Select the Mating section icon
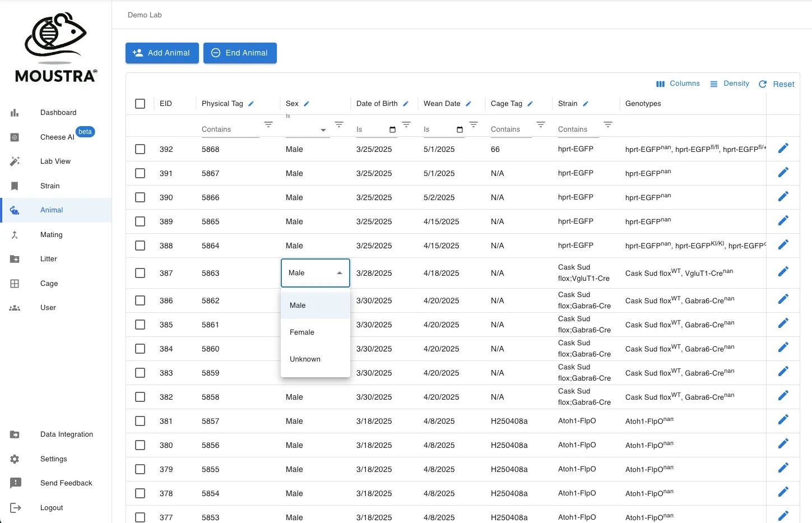This screenshot has width=812, height=523. pos(15,234)
